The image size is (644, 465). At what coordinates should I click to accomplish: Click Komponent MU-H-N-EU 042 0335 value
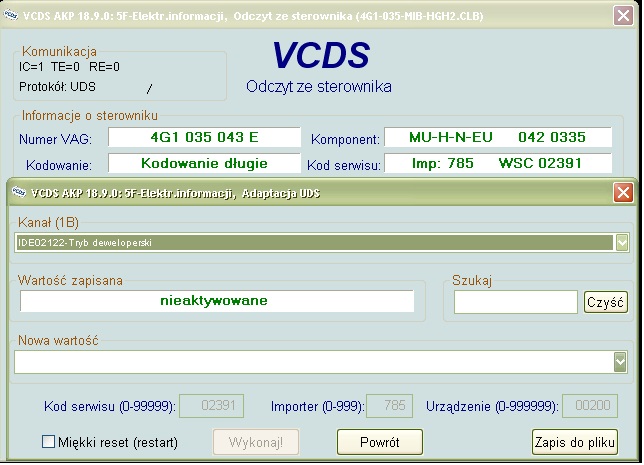tap(498, 137)
